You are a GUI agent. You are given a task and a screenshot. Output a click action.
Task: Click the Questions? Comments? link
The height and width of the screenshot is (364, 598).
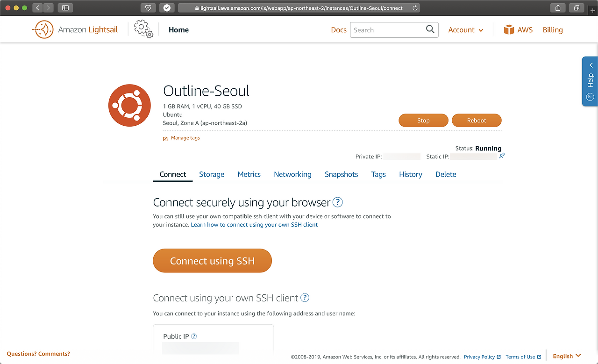coord(38,354)
